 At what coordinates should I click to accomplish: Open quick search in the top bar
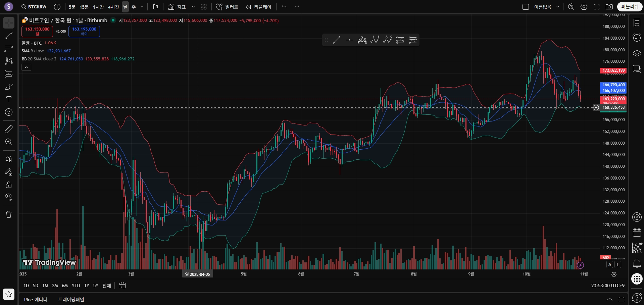[x=571, y=7]
